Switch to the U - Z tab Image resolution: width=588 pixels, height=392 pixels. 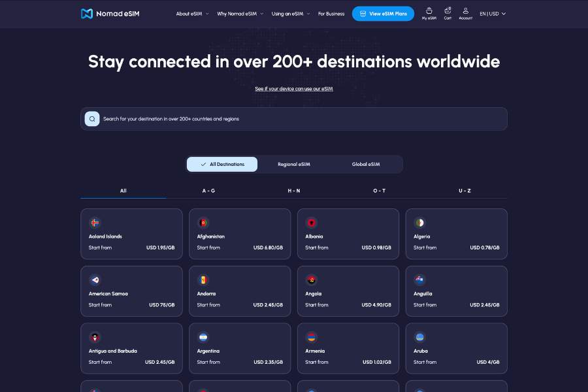tap(465, 191)
